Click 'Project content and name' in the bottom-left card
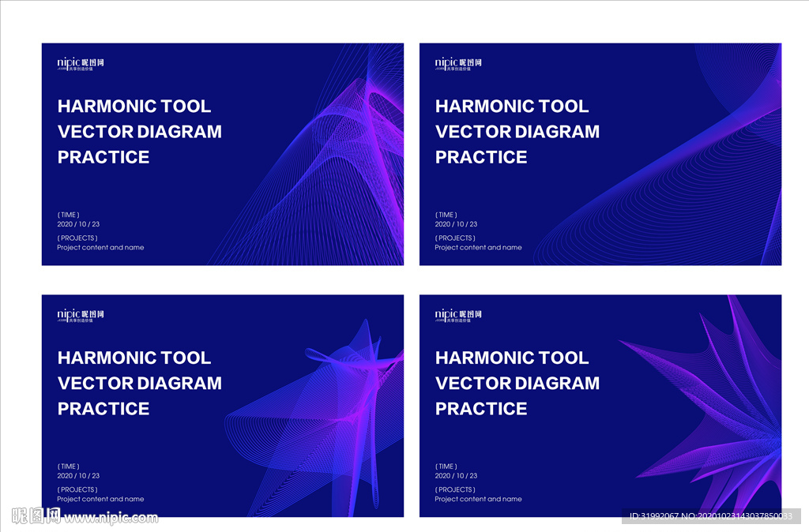Image resolution: width=809 pixels, height=532 pixels. click(100, 499)
